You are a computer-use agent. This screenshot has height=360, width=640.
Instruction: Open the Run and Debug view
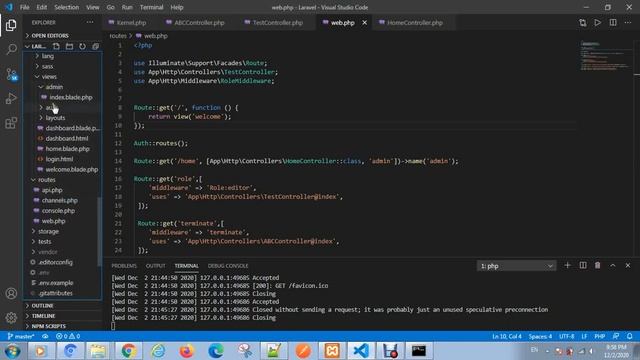[11, 98]
